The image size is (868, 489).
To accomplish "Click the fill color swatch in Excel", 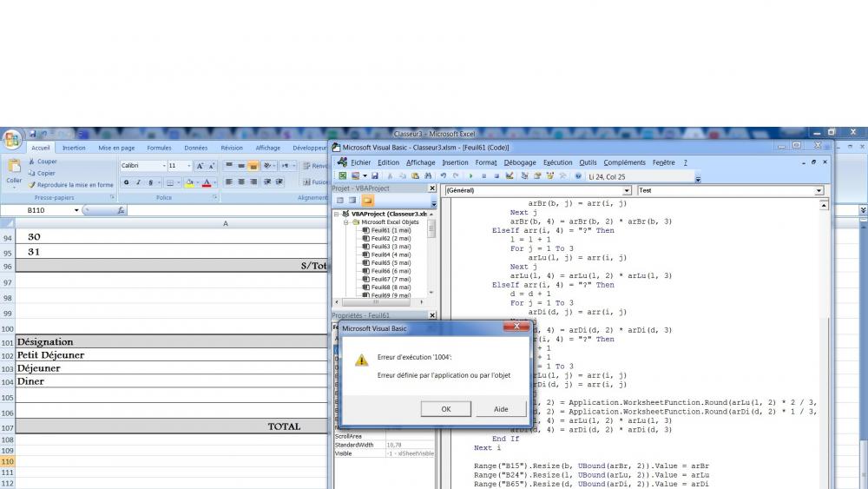I will tap(189, 182).
